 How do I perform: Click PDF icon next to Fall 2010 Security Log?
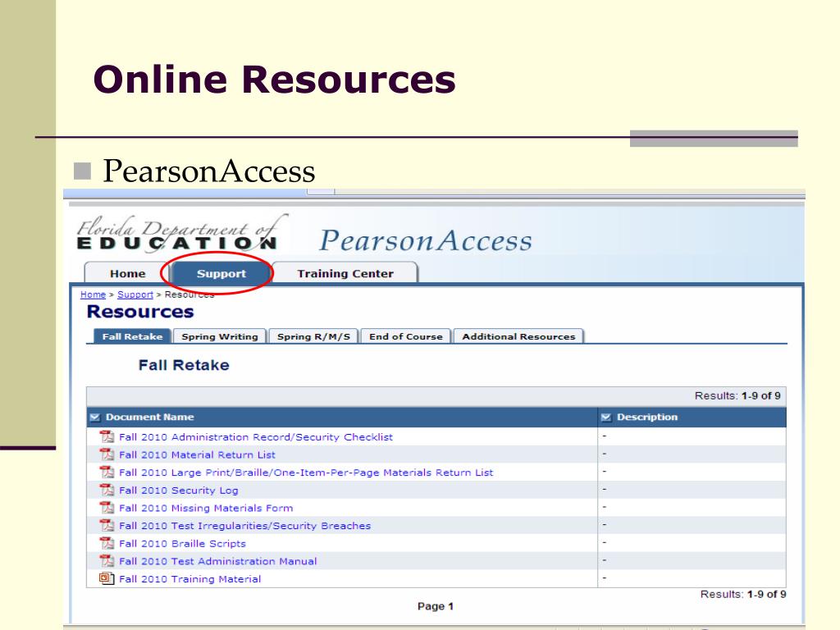pos(107,490)
